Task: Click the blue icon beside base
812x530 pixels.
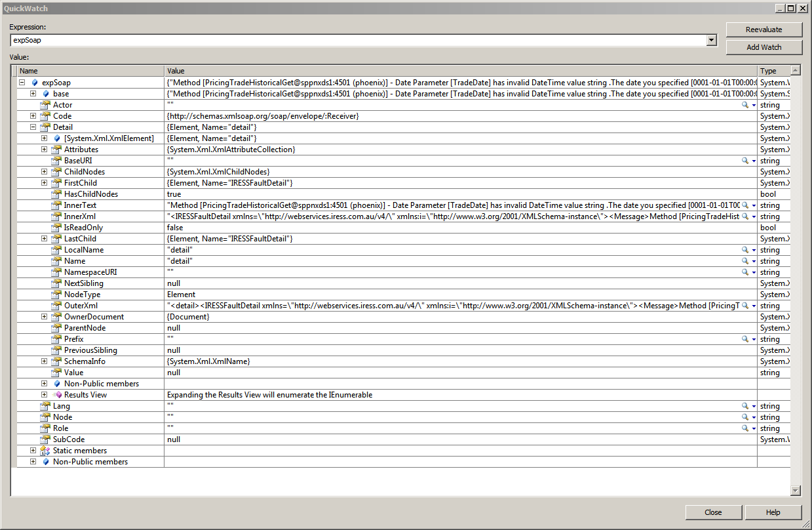Action: point(45,94)
